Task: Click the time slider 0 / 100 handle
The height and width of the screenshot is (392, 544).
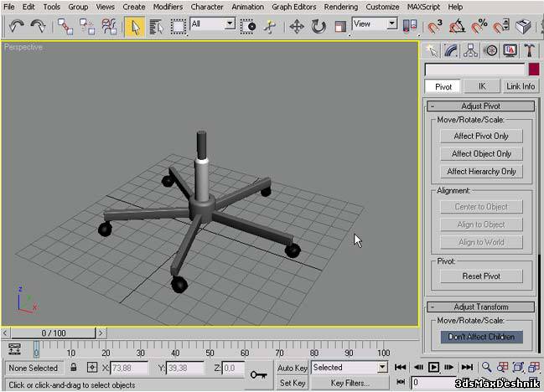Action: coord(54,333)
